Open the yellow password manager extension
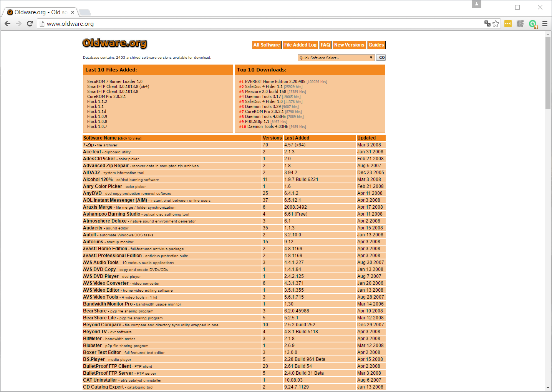Screen dimensions: 552x392 [508, 24]
